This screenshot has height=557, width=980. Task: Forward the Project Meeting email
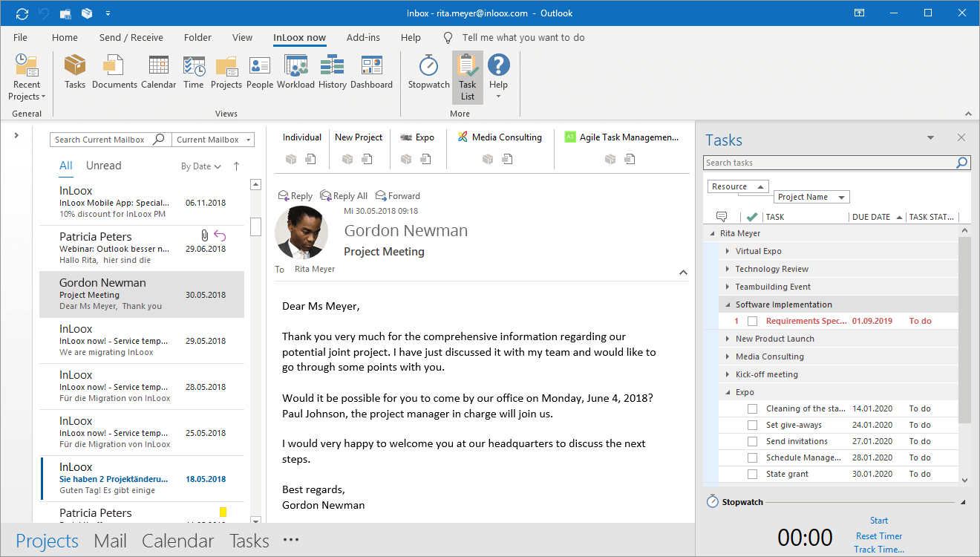[398, 195]
